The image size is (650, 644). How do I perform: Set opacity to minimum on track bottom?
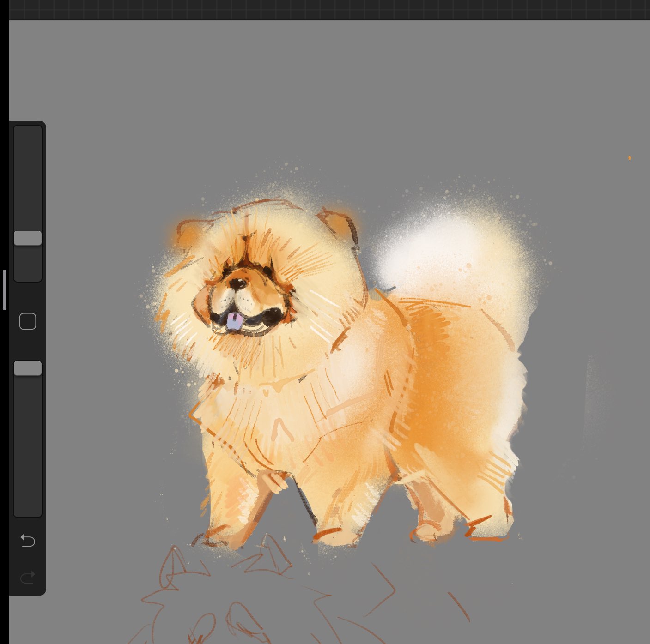click(x=28, y=511)
